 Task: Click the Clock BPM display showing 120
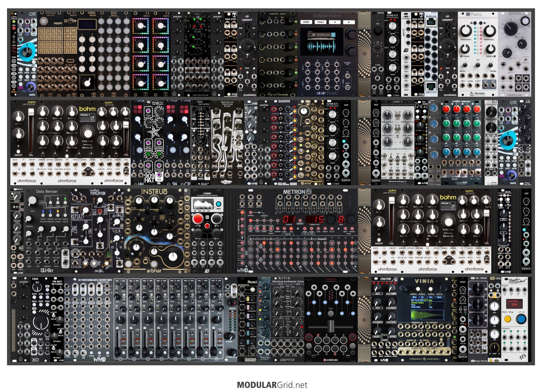[514, 304]
